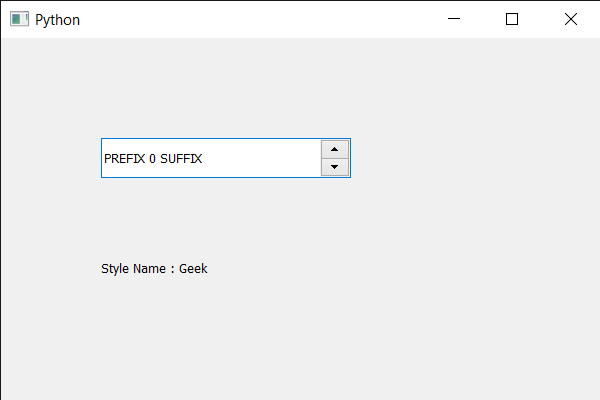Viewport: 600px width, 400px height.
Task: Decrease spin box value with down arrow
Action: pyautogui.click(x=335, y=167)
